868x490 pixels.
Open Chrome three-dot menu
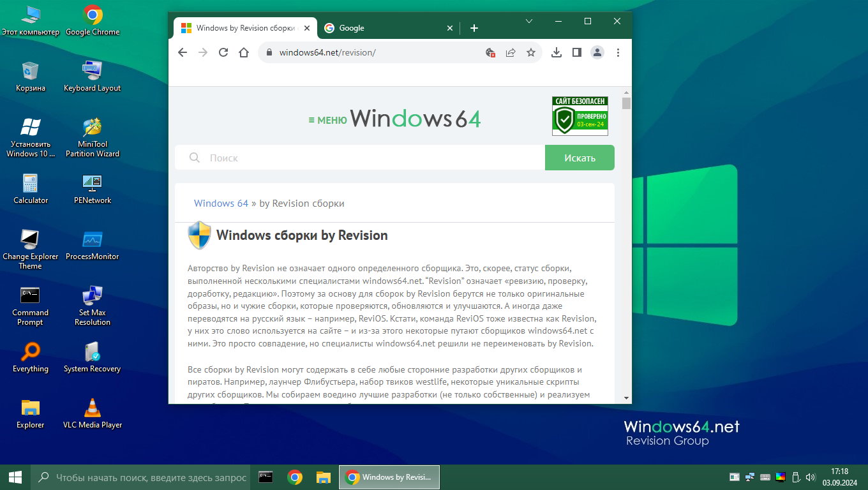click(x=618, y=52)
